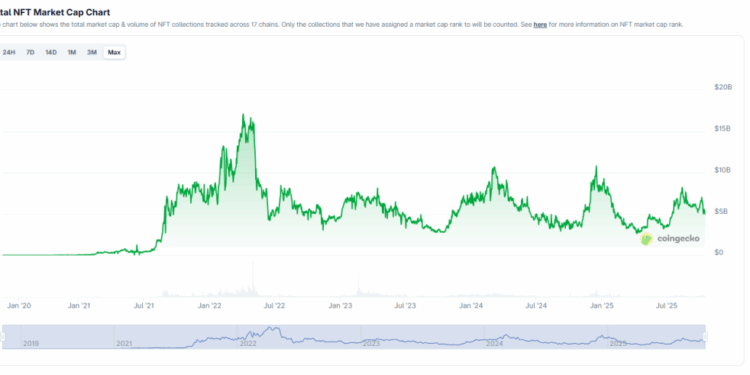Click the $15B y-axis label
This screenshot has width=750, height=375.
tap(723, 129)
